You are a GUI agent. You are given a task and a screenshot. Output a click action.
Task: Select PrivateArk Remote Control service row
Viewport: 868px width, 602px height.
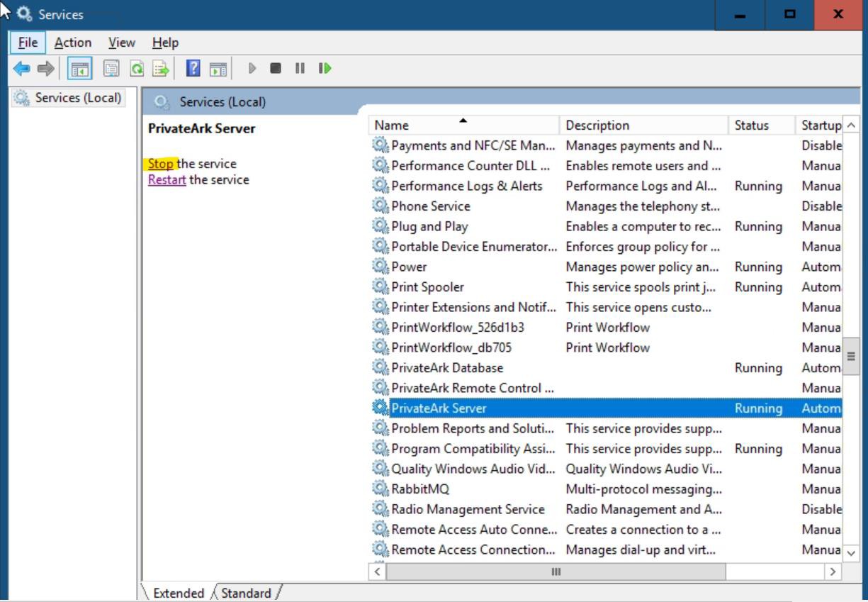coord(606,388)
